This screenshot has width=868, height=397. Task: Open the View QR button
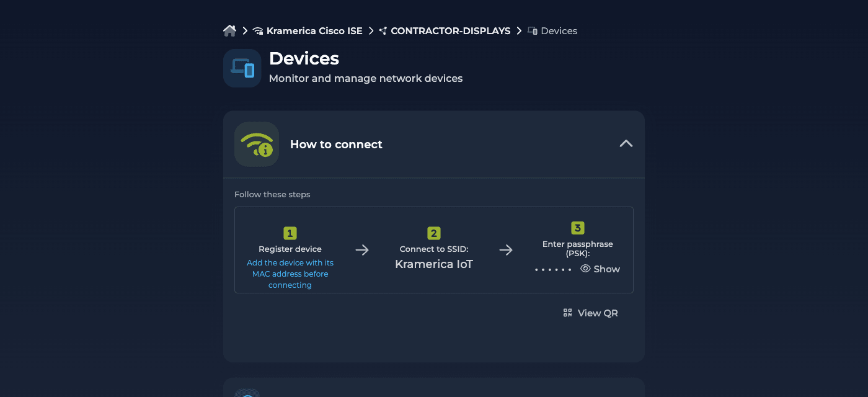pyautogui.click(x=590, y=313)
